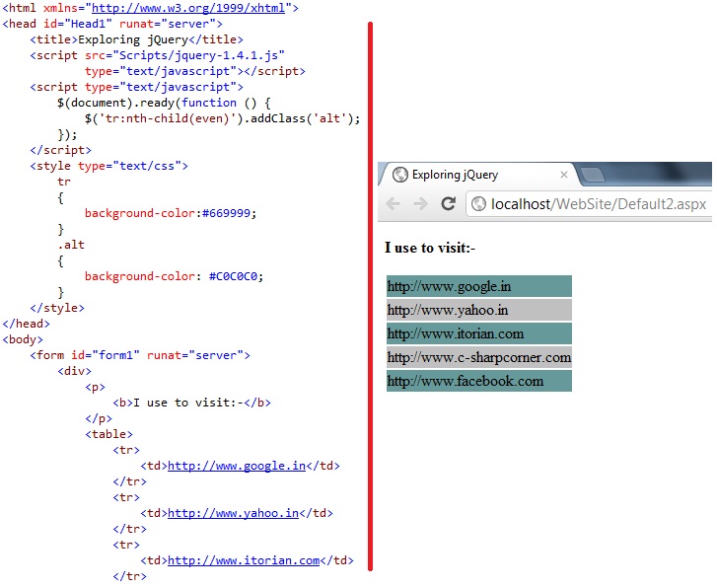Click the $(document).ready code line

pyautogui.click(x=164, y=103)
